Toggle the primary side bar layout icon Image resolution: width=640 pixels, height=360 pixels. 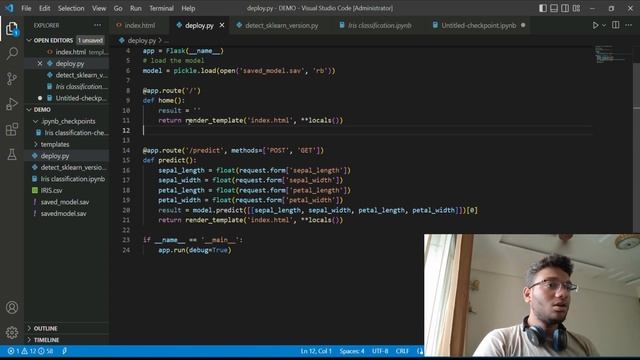coord(543,8)
